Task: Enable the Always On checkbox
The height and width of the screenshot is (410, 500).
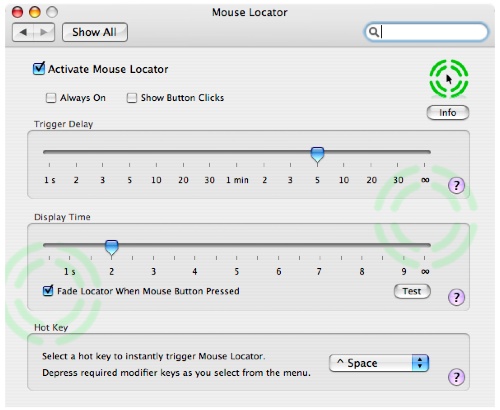Action: (x=51, y=98)
